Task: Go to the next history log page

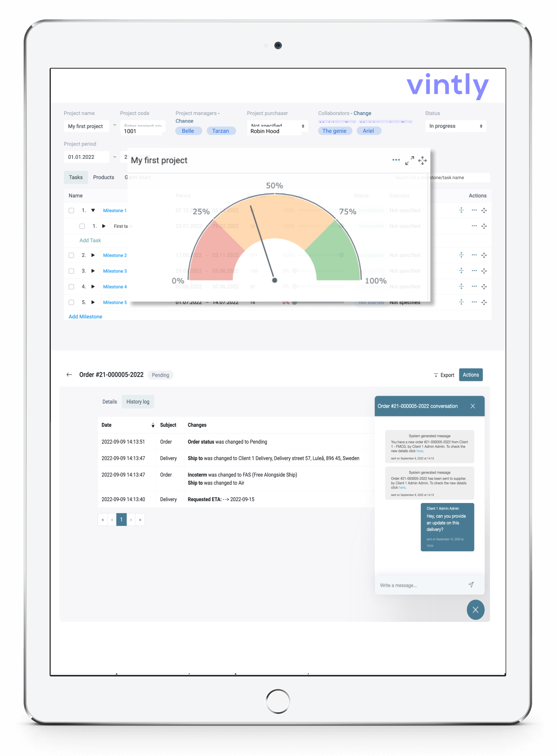Action: point(131,520)
